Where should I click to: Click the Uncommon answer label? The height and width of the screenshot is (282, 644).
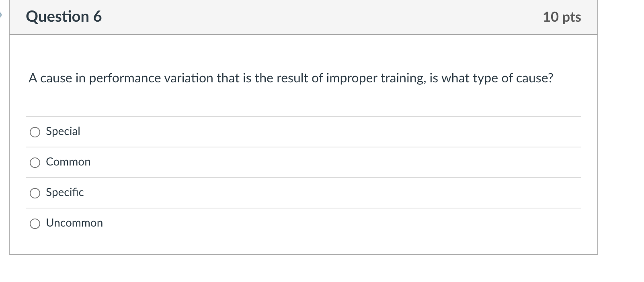[x=74, y=223]
